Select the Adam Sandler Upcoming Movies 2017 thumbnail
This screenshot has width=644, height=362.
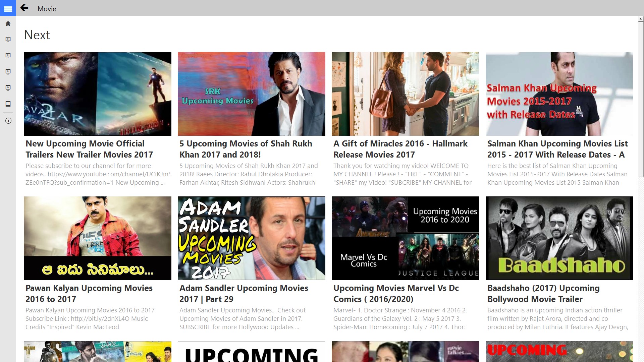coord(251,238)
